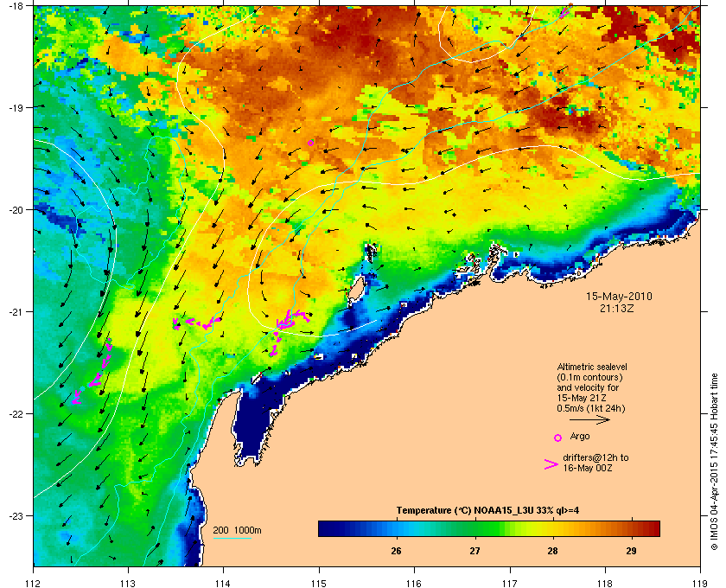Click the longitude axis label 117
Screen dimensions: 726x588
pyautogui.click(x=509, y=583)
